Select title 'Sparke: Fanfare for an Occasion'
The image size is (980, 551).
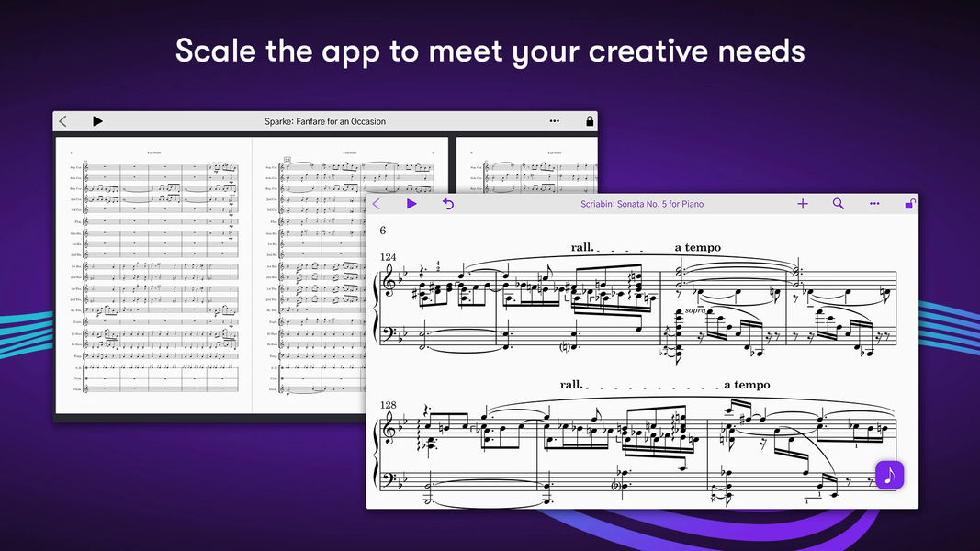click(x=325, y=121)
